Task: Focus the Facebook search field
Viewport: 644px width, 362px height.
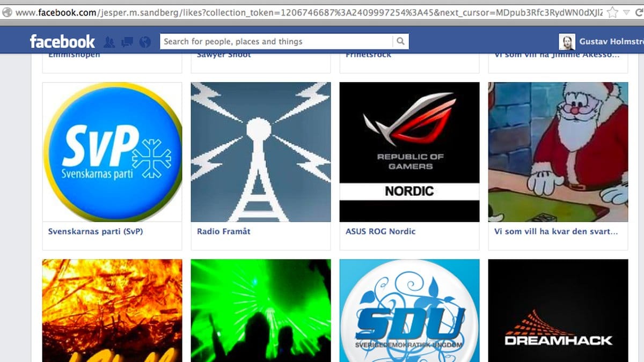Action: (x=276, y=41)
